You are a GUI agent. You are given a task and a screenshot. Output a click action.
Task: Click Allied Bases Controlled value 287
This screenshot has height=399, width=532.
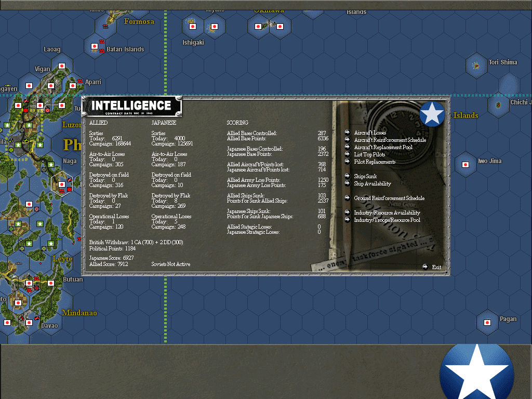click(x=322, y=133)
